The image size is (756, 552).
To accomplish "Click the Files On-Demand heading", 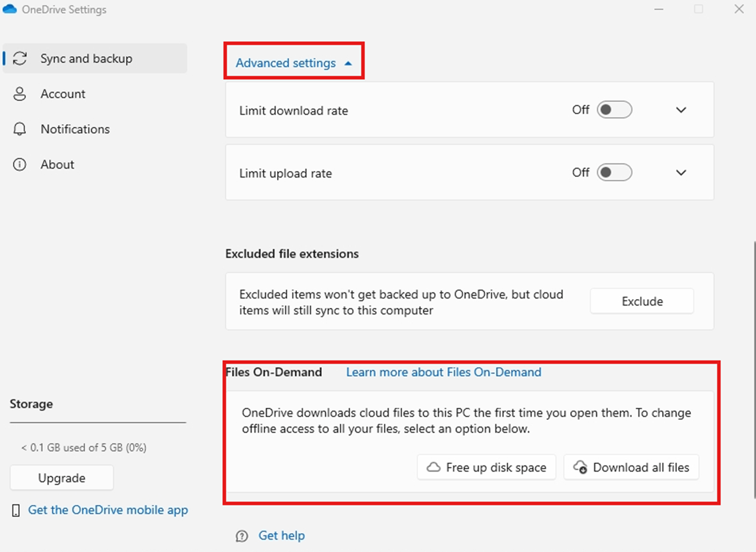I will pyautogui.click(x=274, y=372).
